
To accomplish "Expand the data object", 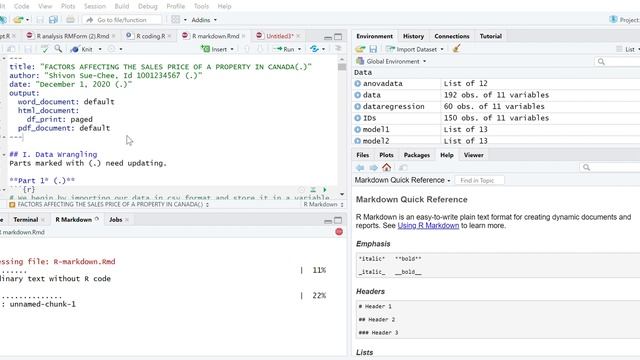I will 358,95.
